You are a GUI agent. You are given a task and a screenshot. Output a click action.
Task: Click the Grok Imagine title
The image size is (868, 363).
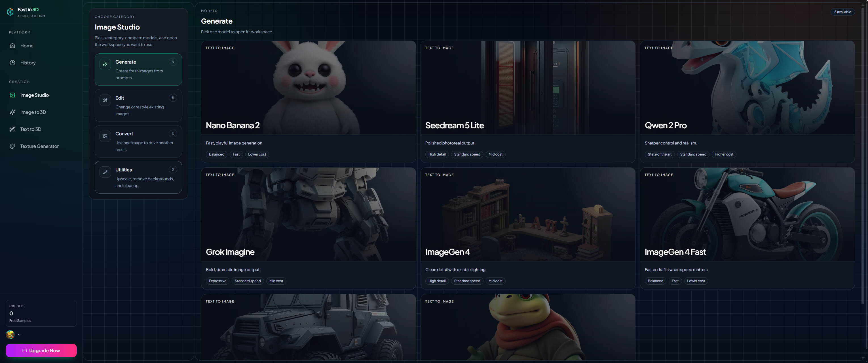click(230, 252)
